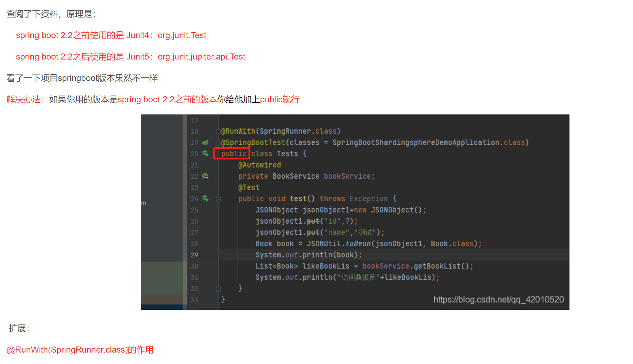
Task: Click line number 33 in the code gutter
Action: click(x=194, y=300)
